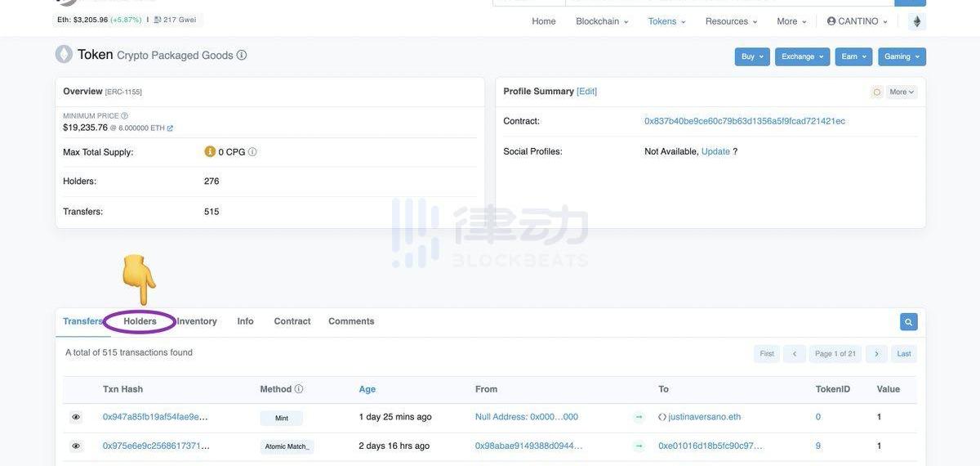980x466 pixels.
Task: Expand the CANTINO account menu
Action: [x=857, y=21]
